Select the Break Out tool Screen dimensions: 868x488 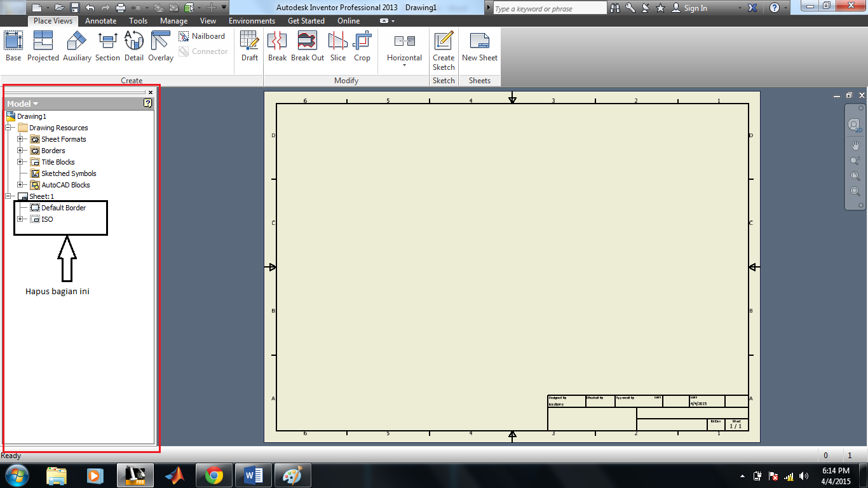[x=308, y=46]
